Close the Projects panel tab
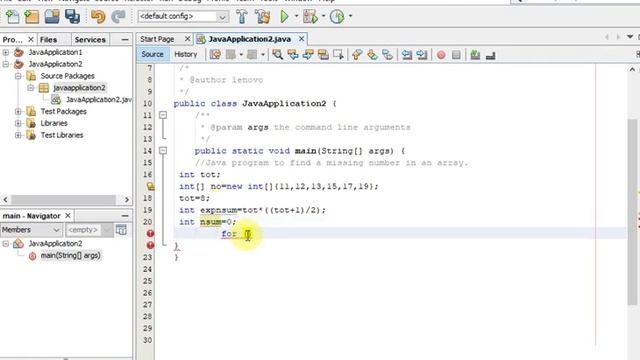 pos(31,40)
